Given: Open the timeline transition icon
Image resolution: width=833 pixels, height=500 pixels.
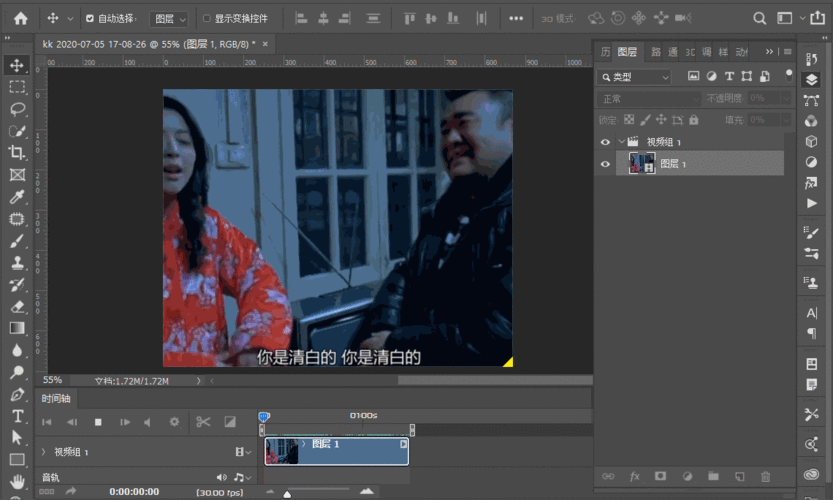Looking at the screenshot, I should 230,422.
